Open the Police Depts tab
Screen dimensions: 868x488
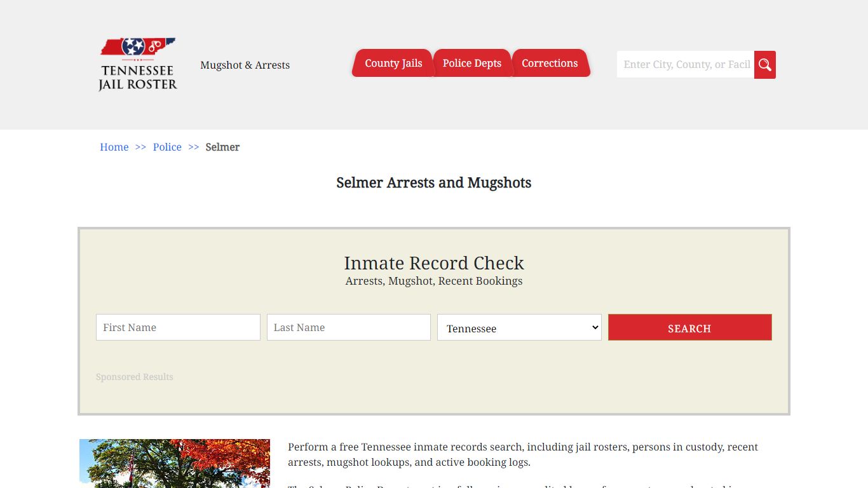point(471,63)
